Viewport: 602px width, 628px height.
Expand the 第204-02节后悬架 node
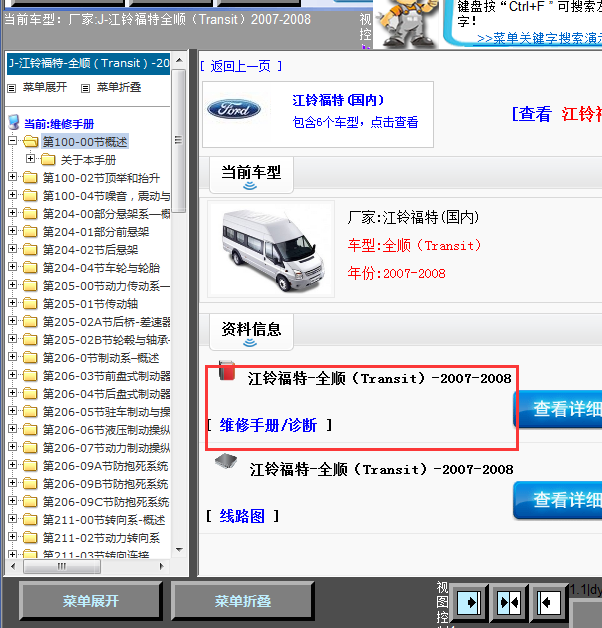pyautogui.click(x=12, y=249)
